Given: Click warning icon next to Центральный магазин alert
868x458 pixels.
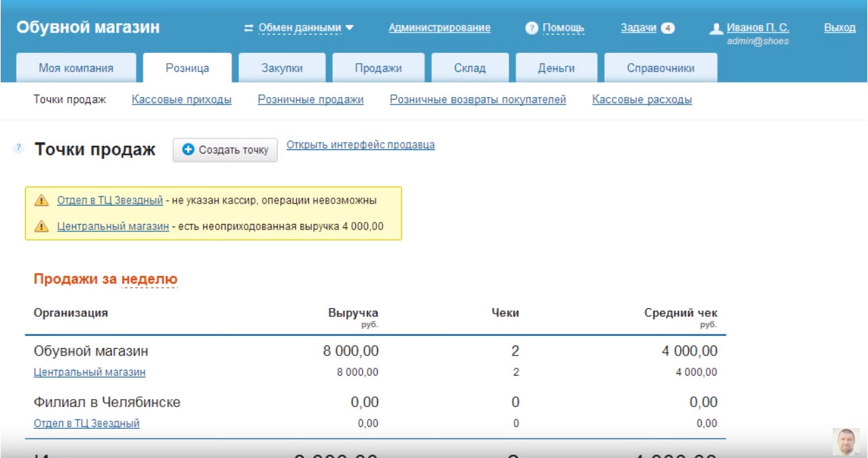Looking at the screenshot, I should pos(42,227).
